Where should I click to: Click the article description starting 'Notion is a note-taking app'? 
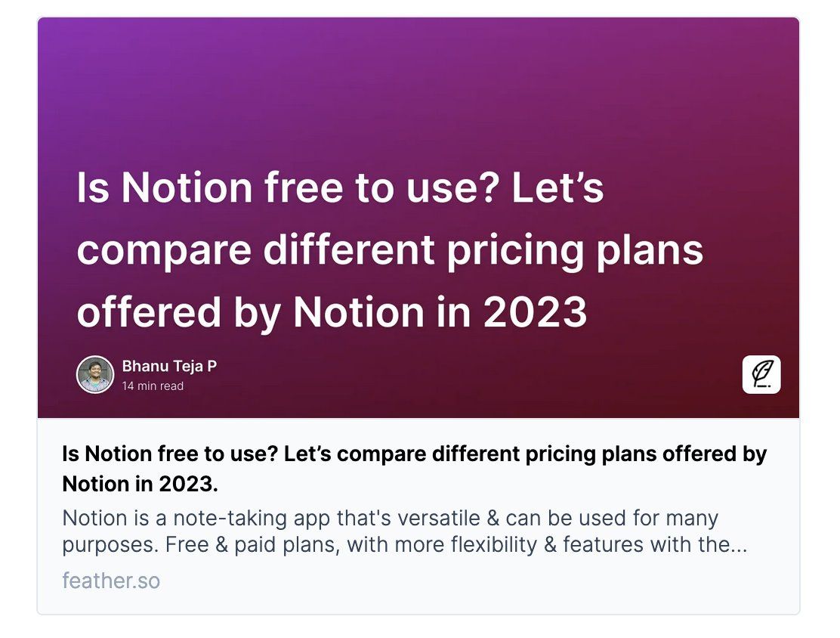pos(404,531)
